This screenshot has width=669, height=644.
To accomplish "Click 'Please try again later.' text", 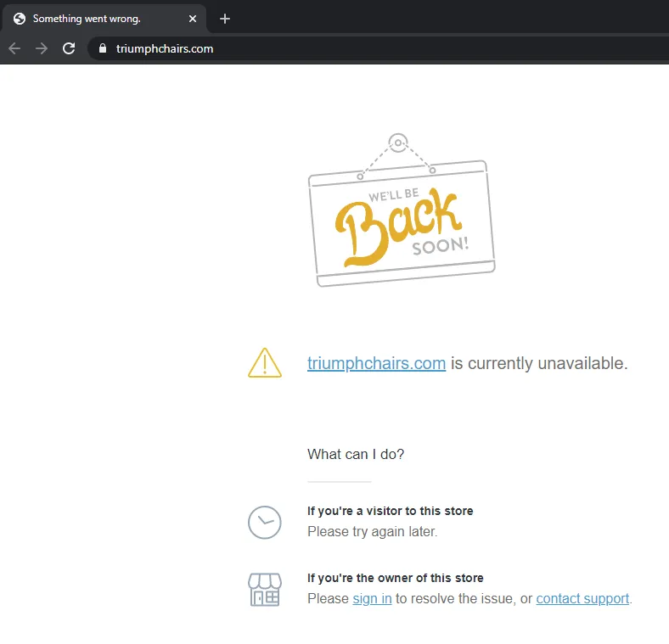I will [x=372, y=531].
